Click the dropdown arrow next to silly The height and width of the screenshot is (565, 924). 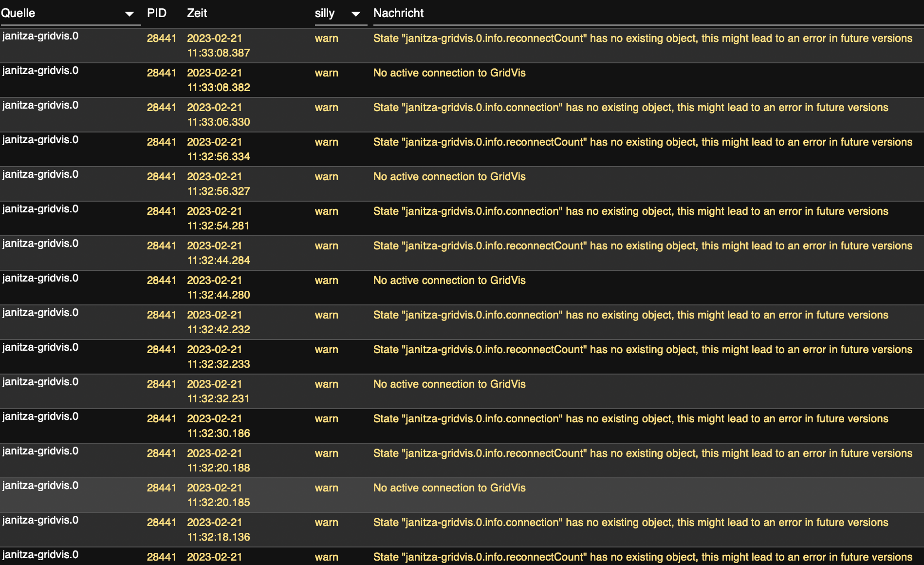tap(356, 14)
